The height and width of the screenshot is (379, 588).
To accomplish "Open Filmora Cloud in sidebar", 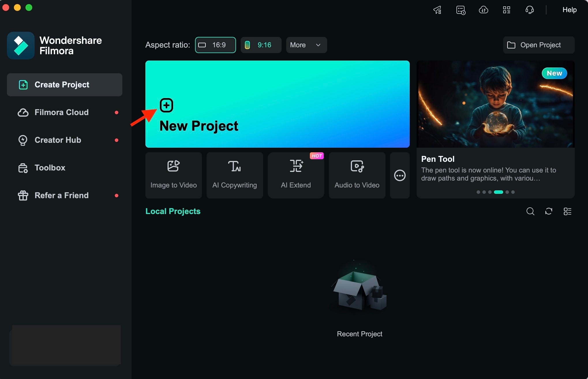I will (61, 112).
